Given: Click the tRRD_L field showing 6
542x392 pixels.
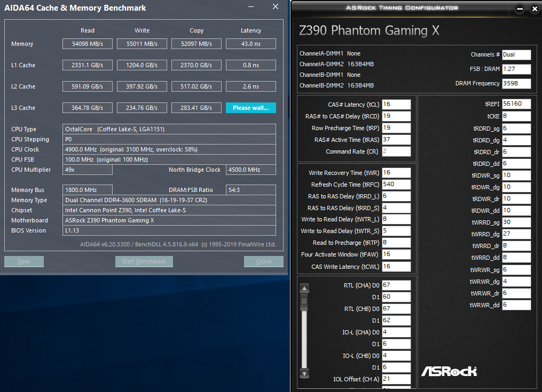Looking at the screenshot, I should [x=396, y=196].
